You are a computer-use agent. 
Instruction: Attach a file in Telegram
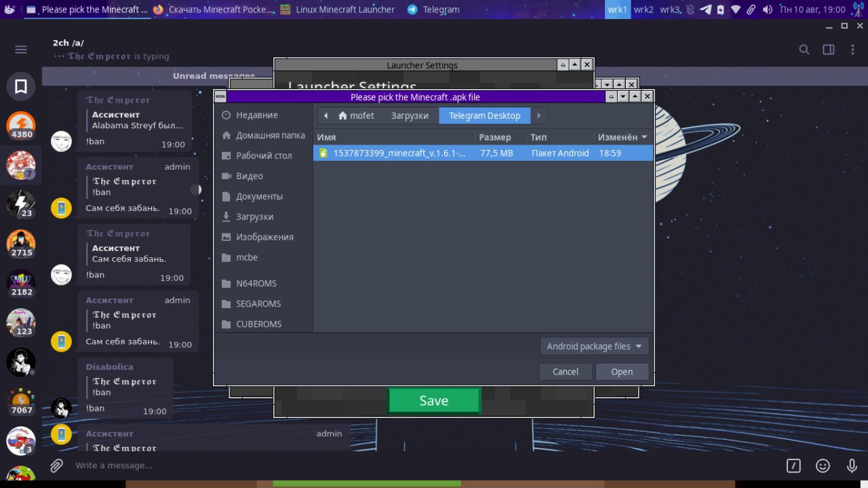coord(57,466)
